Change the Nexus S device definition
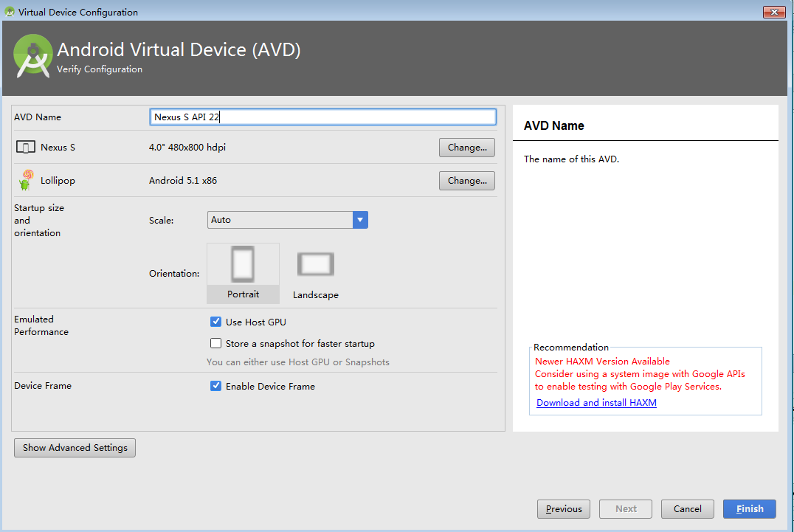This screenshot has width=794, height=532. pyautogui.click(x=466, y=148)
